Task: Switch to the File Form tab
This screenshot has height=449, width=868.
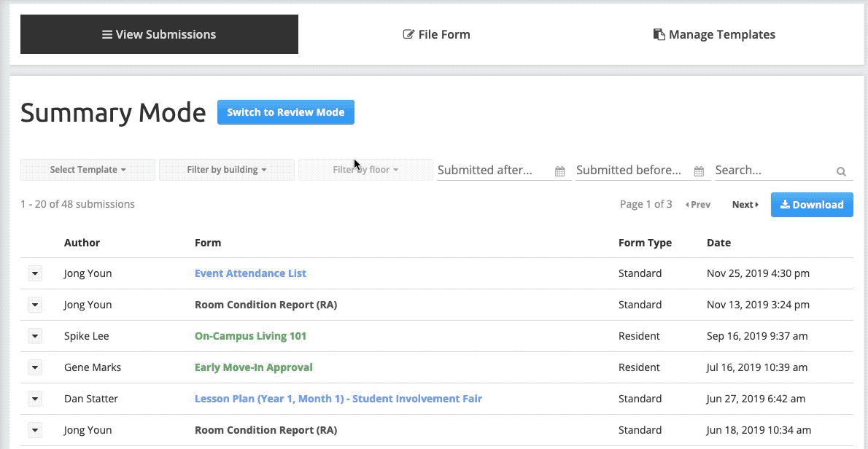Action: [x=436, y=34]
